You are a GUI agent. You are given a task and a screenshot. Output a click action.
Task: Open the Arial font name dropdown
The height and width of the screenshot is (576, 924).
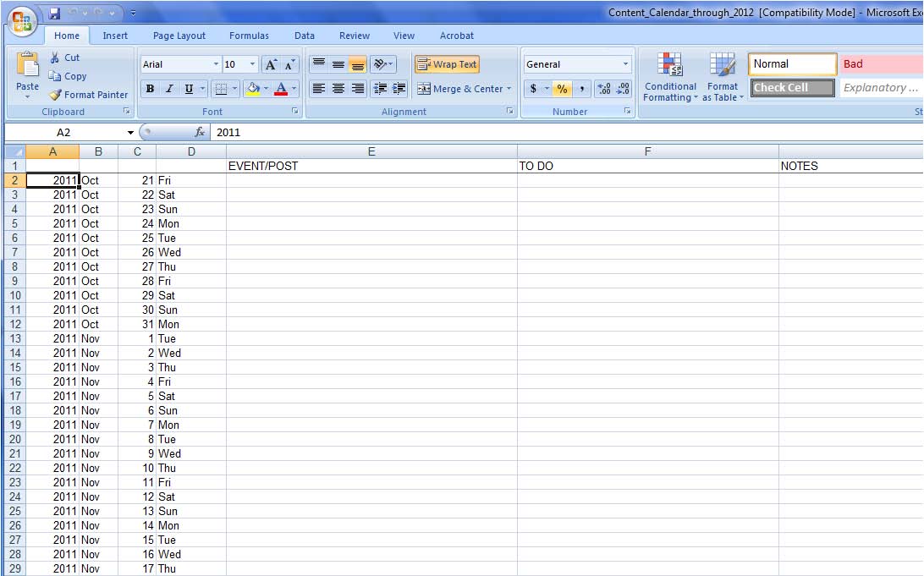pyautogui.click(x=216, y=64)
